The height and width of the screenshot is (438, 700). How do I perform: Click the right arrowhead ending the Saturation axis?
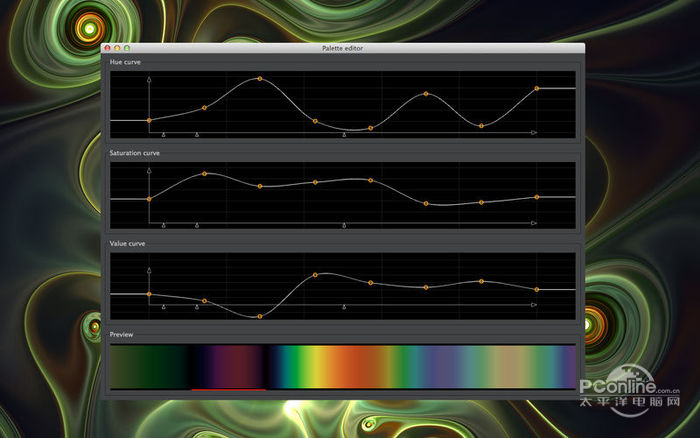534,223
